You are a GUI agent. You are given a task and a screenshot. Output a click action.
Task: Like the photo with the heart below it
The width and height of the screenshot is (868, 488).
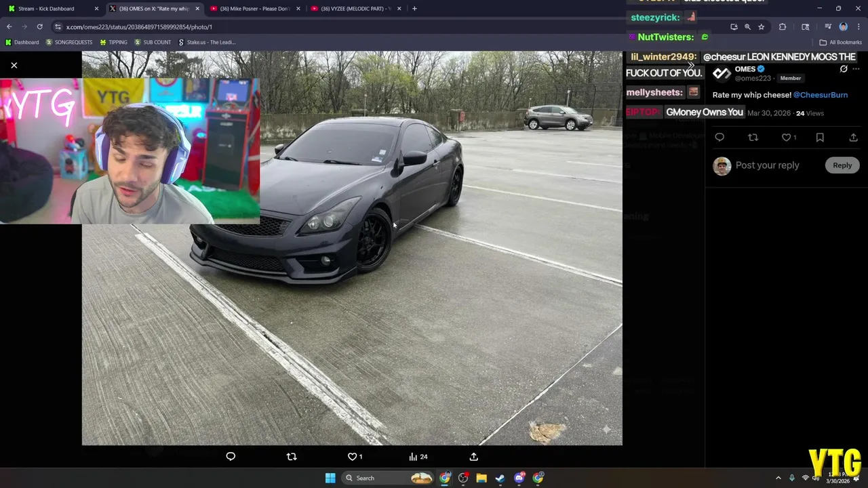(352, 457)
